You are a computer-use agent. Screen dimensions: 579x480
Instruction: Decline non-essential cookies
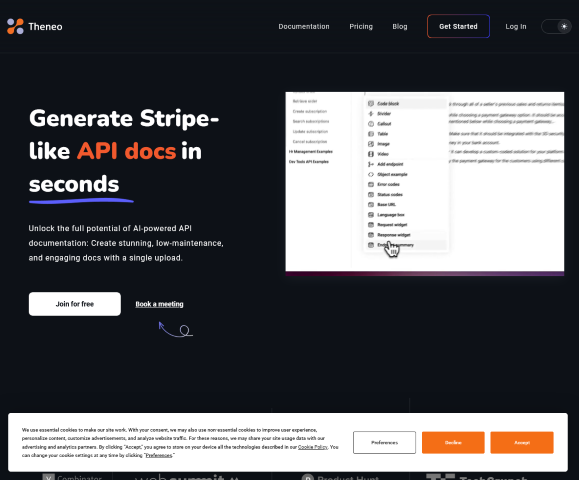click(x=453, y=442)
